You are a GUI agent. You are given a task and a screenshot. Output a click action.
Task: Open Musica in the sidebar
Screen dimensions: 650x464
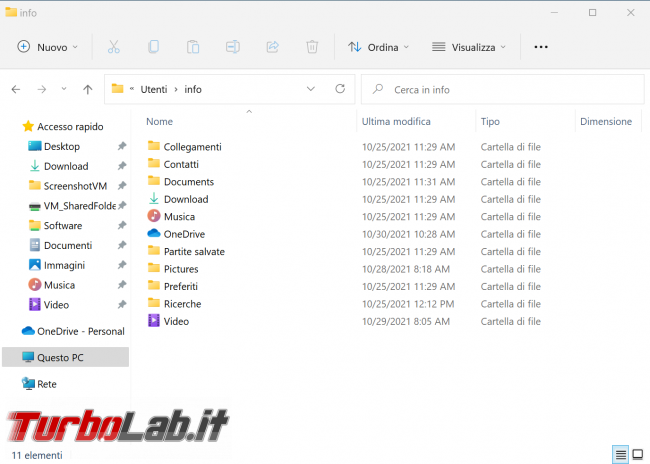tap(59, 285)
